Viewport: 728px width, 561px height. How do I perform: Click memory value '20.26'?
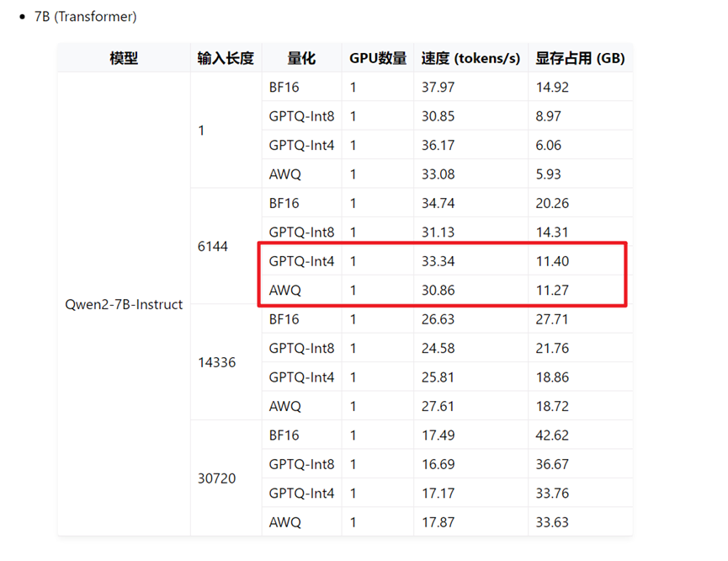552,203
